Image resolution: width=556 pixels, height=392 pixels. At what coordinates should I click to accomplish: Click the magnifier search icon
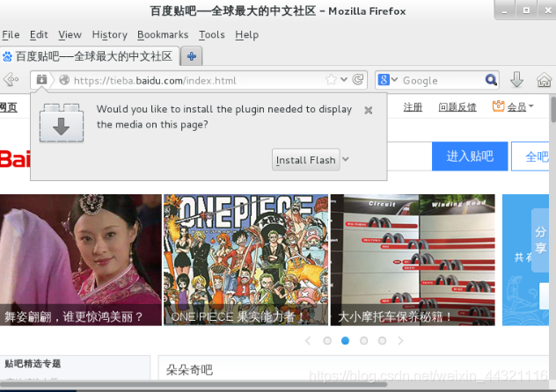[491, 80]
